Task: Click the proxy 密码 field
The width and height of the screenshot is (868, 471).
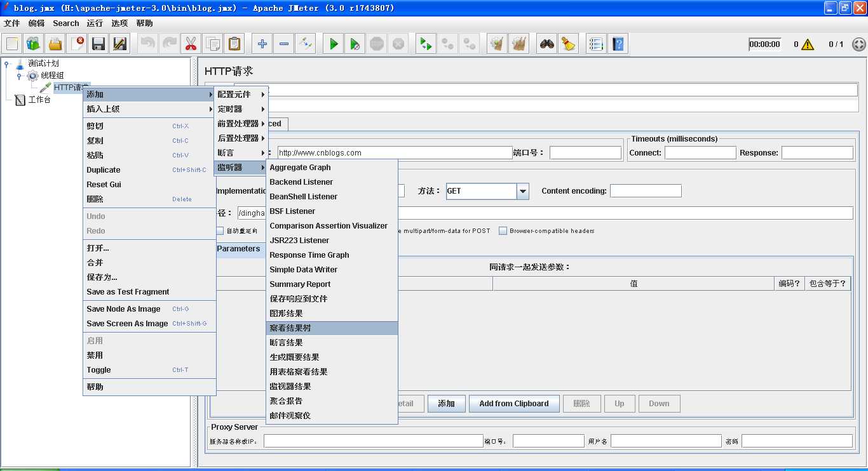Action: point(797,441)
